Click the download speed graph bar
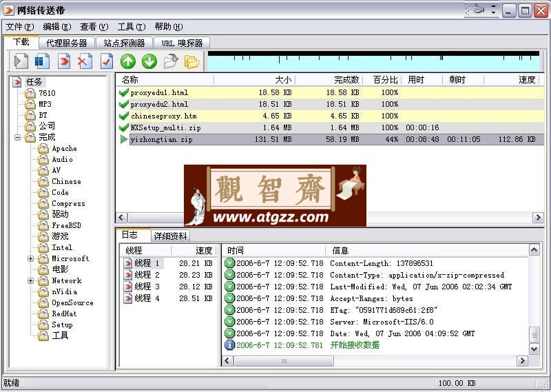The height and width of the screenshot is (392, 551). [373, 61]
